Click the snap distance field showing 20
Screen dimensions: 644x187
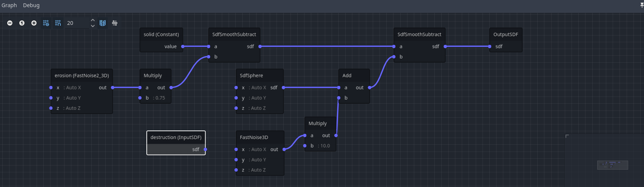click(x=77, y=23)
